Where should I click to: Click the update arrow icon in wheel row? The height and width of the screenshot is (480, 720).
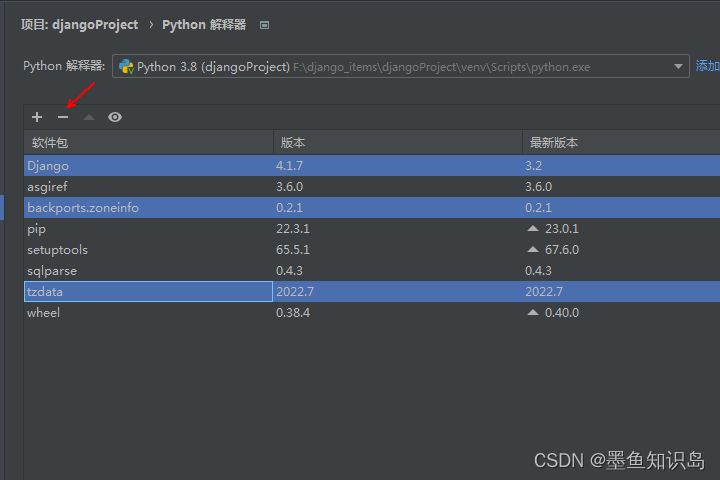[x=533, y=312]
